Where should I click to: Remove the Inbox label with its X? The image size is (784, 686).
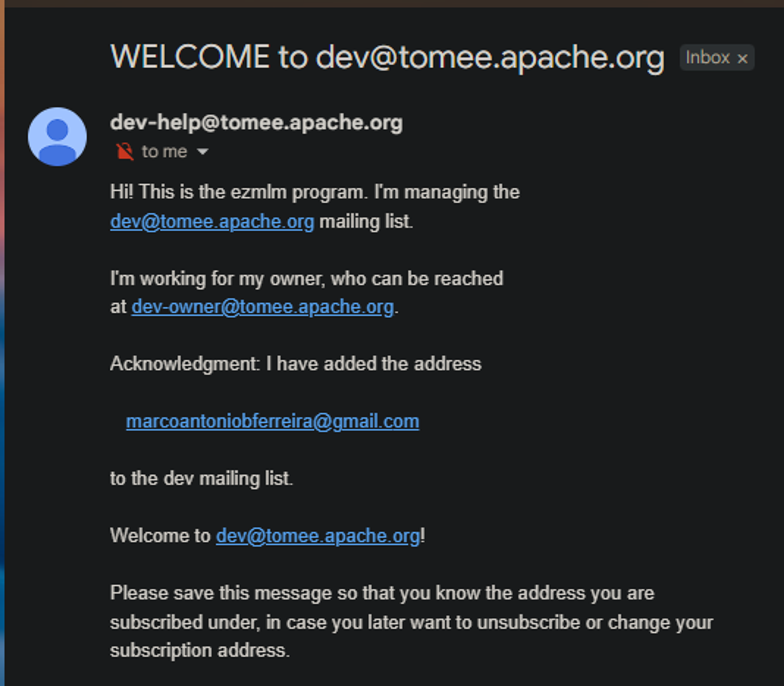pyautogui.click(x=742, y=59)
